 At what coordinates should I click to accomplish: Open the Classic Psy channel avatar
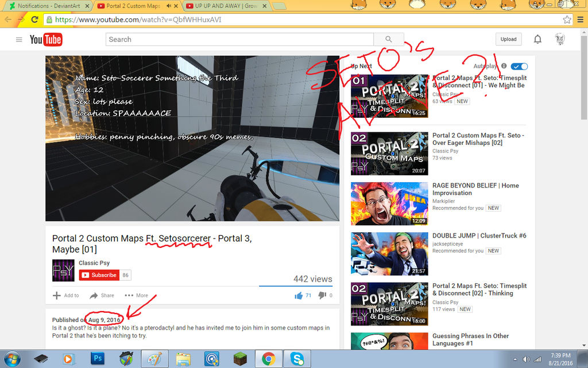click(x=63, y=270)
